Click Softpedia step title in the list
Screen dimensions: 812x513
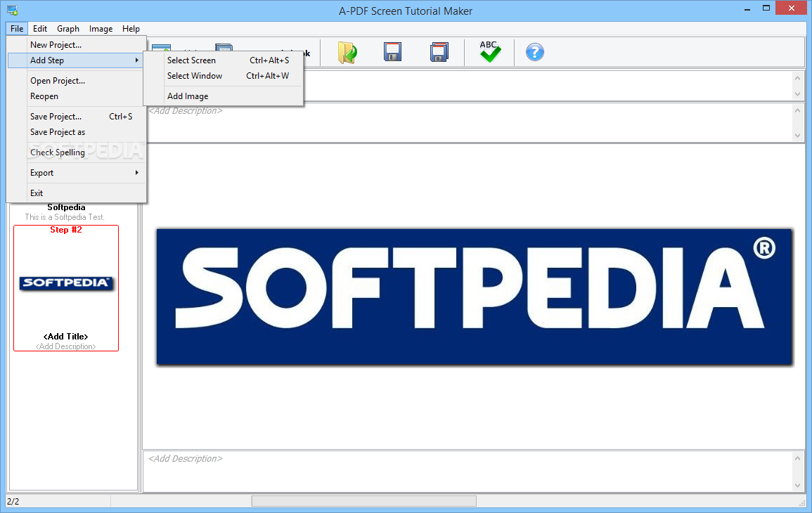coord(66,207)
